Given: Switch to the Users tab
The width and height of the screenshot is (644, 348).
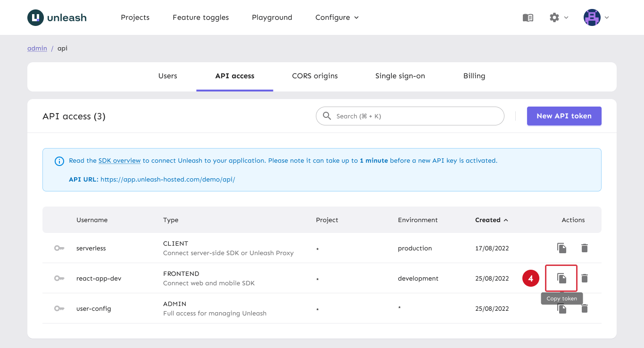Looking at the screenshot, I should click(x=168, y=76).
